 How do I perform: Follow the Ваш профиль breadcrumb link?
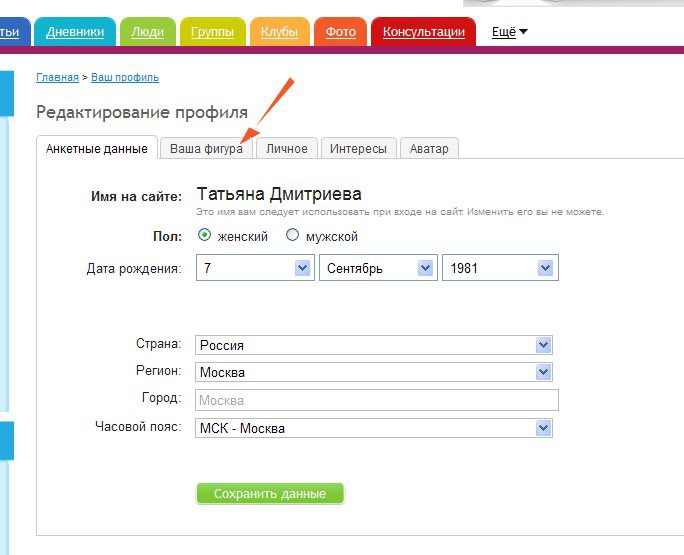[125, 77]
